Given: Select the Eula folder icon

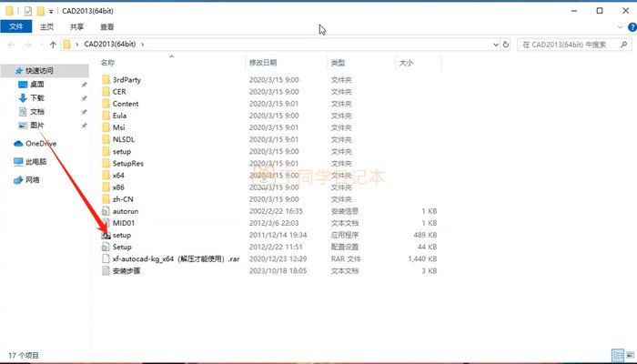Looking at the screenshot, I should 106,116.
